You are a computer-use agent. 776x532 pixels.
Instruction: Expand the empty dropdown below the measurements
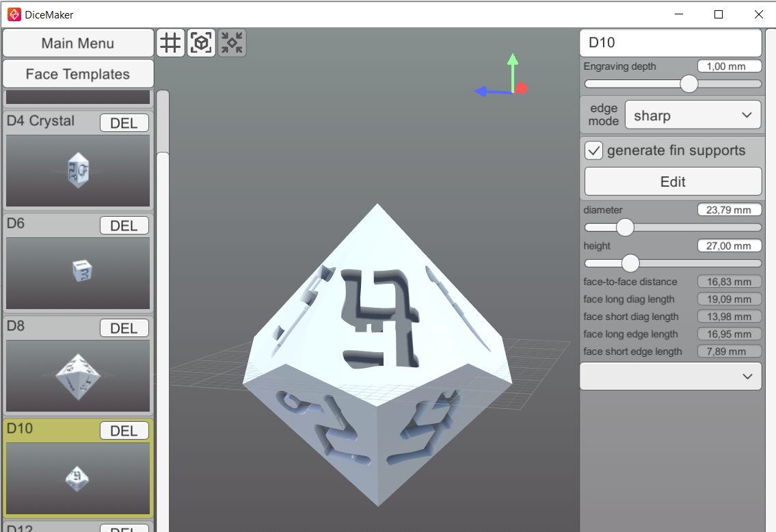671,376
